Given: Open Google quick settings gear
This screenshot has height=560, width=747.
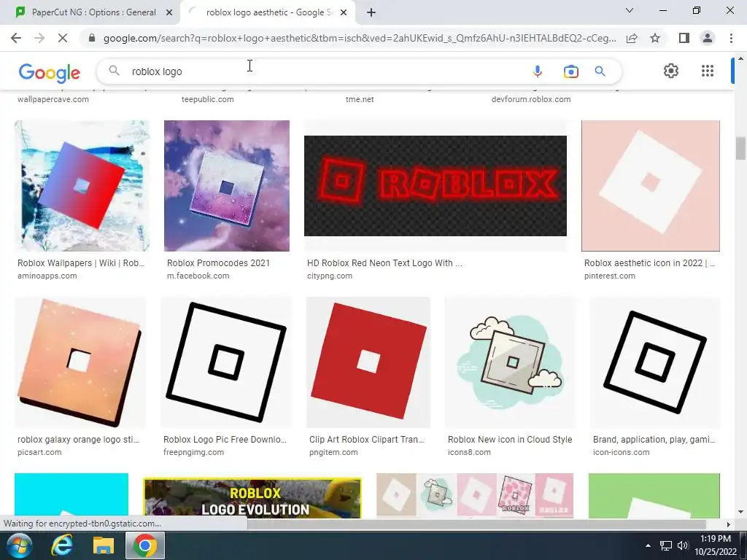Looking at the screenshot, I should click(671, 71).
